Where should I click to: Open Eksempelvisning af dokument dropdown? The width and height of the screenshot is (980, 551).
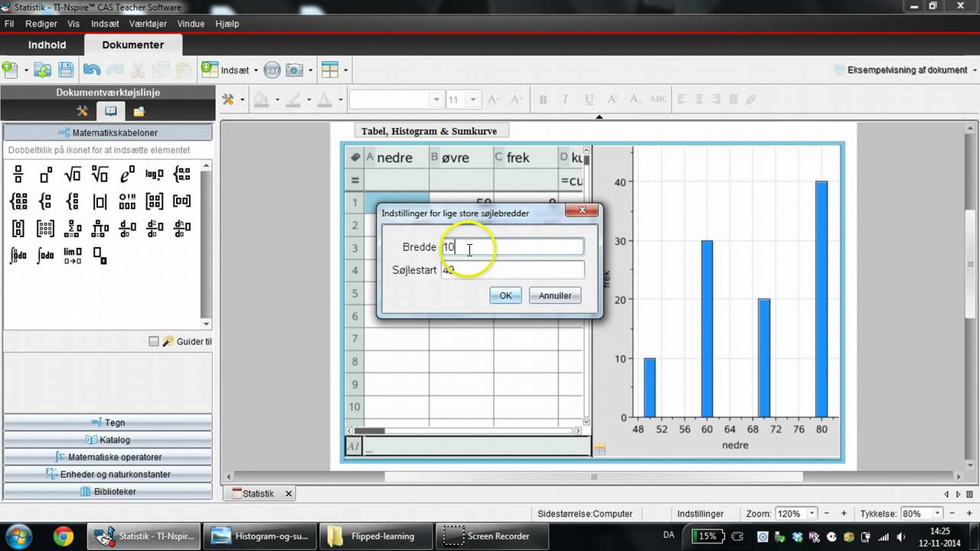(x=974, y=70)
